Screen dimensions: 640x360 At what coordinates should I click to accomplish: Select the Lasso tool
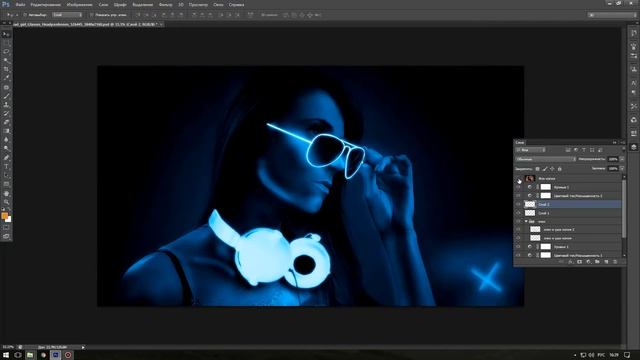tap(6, 52)
